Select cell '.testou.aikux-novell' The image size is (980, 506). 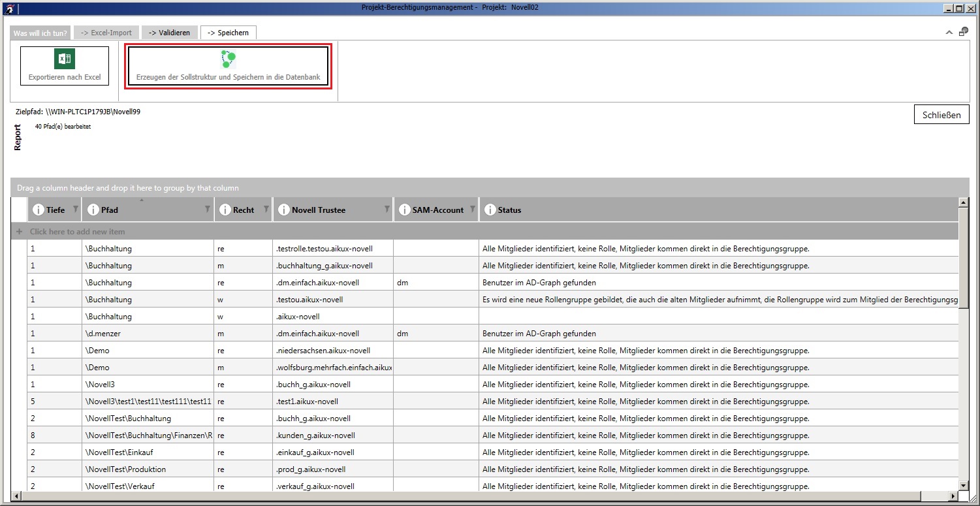click(x=333, y=300)
